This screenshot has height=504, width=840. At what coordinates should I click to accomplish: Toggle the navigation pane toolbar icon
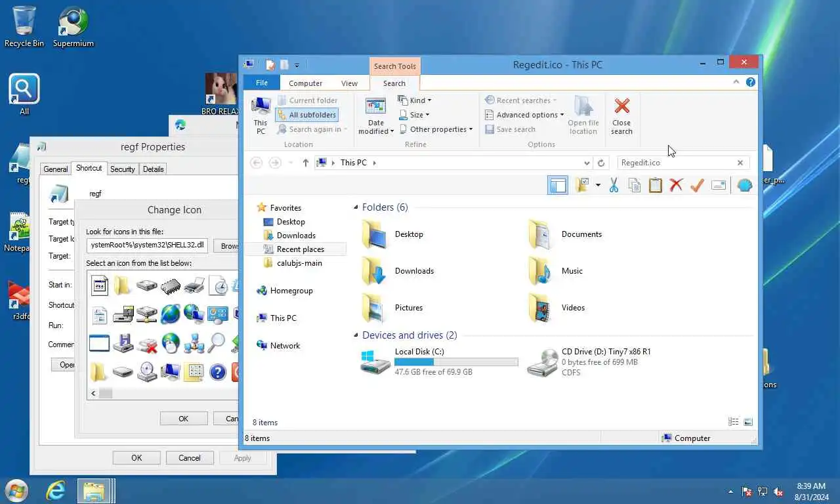pyautogui.click(x=558, y=186)
